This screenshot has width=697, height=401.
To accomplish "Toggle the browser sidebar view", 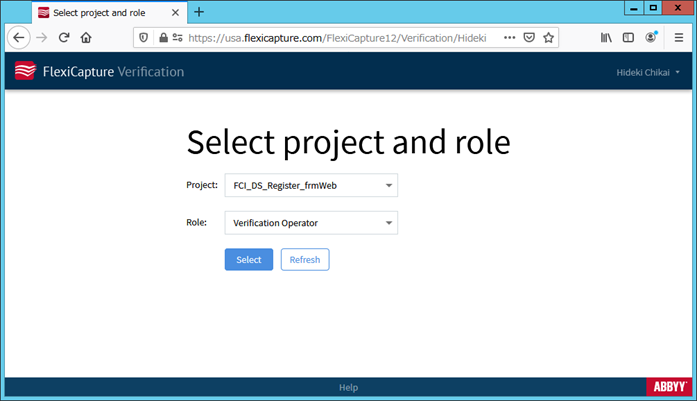I will [628, 38].
